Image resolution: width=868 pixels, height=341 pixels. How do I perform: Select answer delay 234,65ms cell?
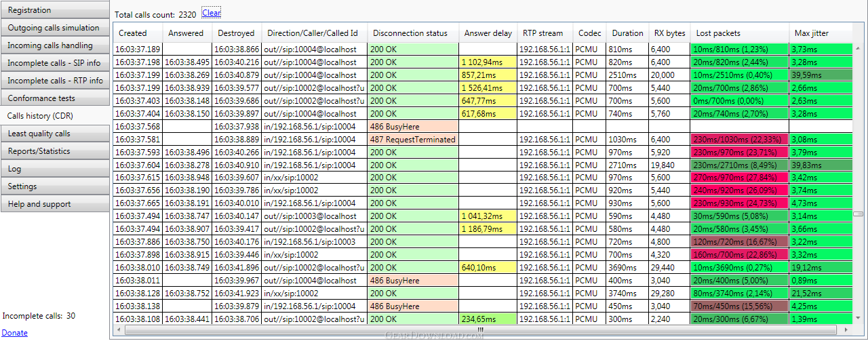click(x=488, y=319)
